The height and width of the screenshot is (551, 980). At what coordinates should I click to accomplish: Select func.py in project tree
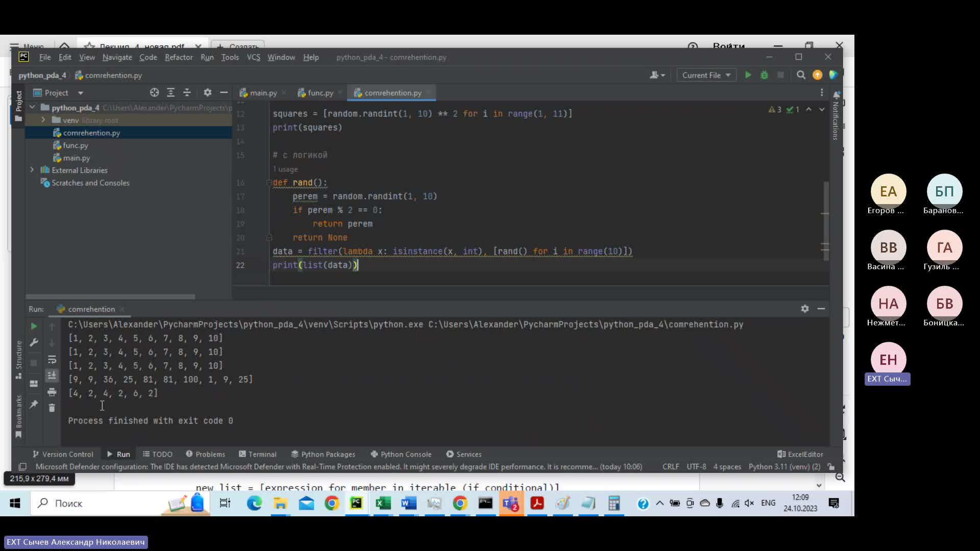[x=75, y=145]
